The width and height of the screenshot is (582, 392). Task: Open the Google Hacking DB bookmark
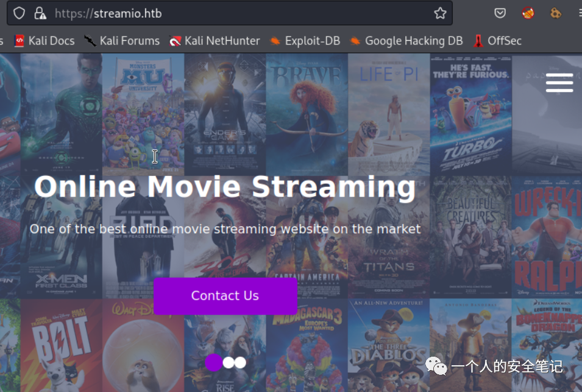pyautogui.click(x=406, y=41)
